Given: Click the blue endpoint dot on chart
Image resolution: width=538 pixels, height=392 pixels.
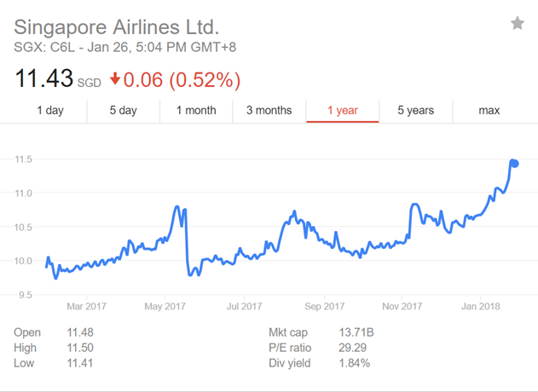Looking at the screenshot, I should pyautogui.click(x=514, y=164).
